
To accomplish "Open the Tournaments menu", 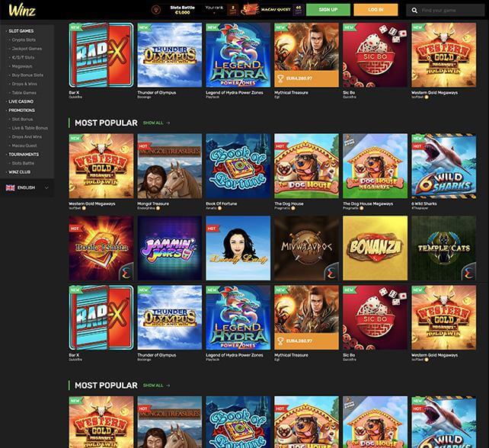I will coord(24,155).
